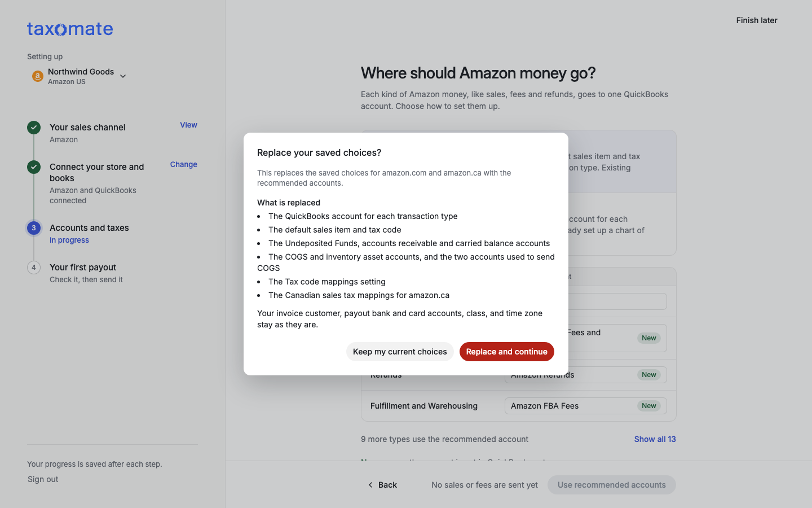Open the Show all 13 link
Image resolution: width=812 pixels, height=508 pixels.
pos(655,439)
